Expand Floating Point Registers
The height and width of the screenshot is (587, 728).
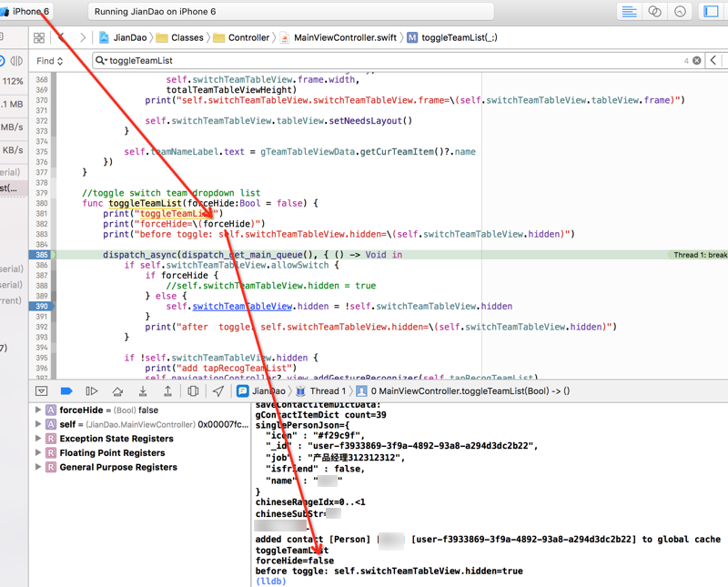click(x=38, y=452)
